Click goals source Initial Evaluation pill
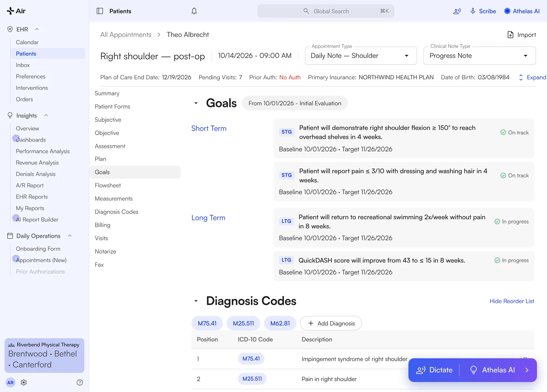The width and height of the screenshot is (547, 392). (295, 103)
